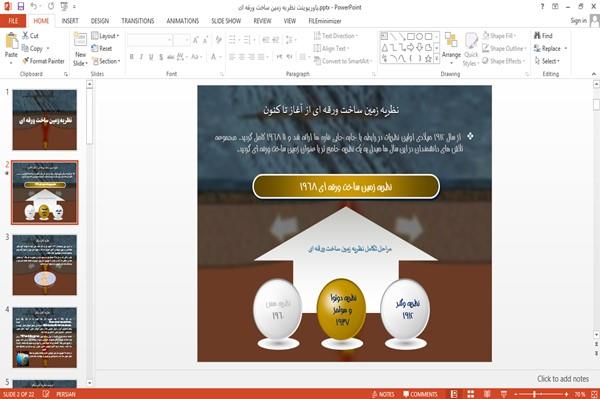Click zoom out minus button

pyautogui.click(x=516, y=394)
